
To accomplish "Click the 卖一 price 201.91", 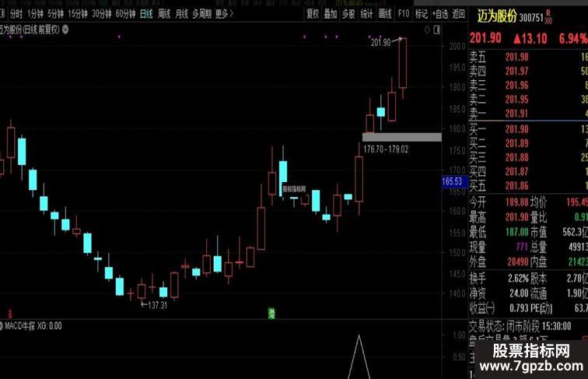I will tap(516, 114).
